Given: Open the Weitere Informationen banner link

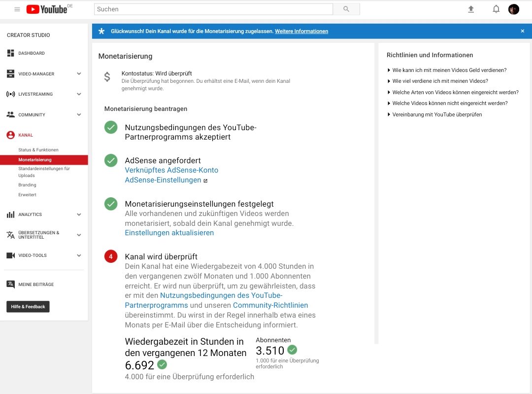Looking at the screenshot, I should pyautogui.click(x=301, y=31).
